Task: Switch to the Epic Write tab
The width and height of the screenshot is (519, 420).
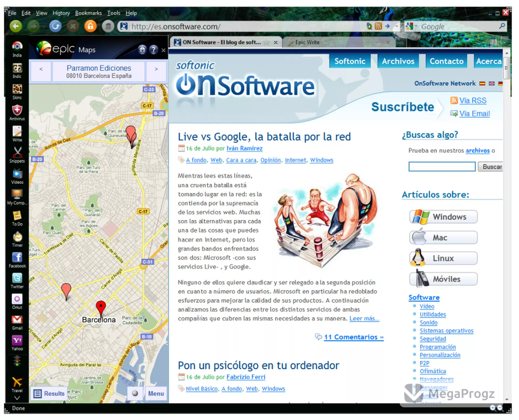Action: click(339, 42)
